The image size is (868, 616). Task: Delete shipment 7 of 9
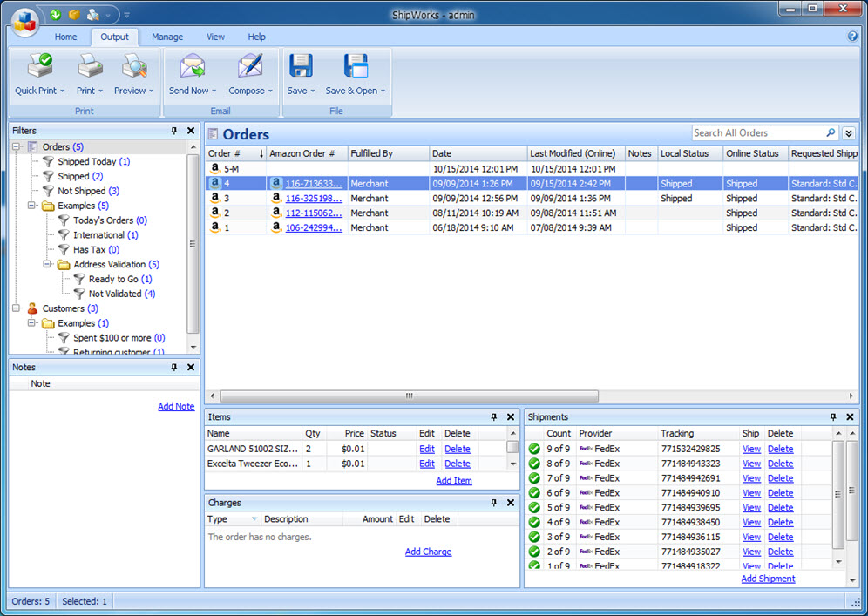click(781, 478)
